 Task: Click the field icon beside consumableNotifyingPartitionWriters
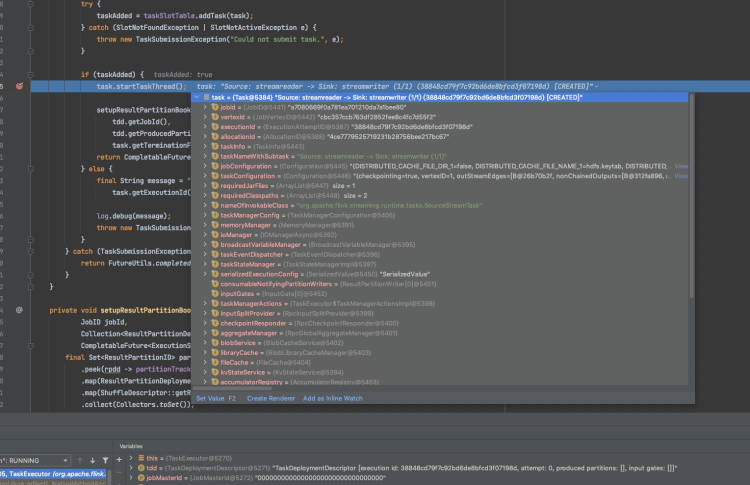coord(215,284)
